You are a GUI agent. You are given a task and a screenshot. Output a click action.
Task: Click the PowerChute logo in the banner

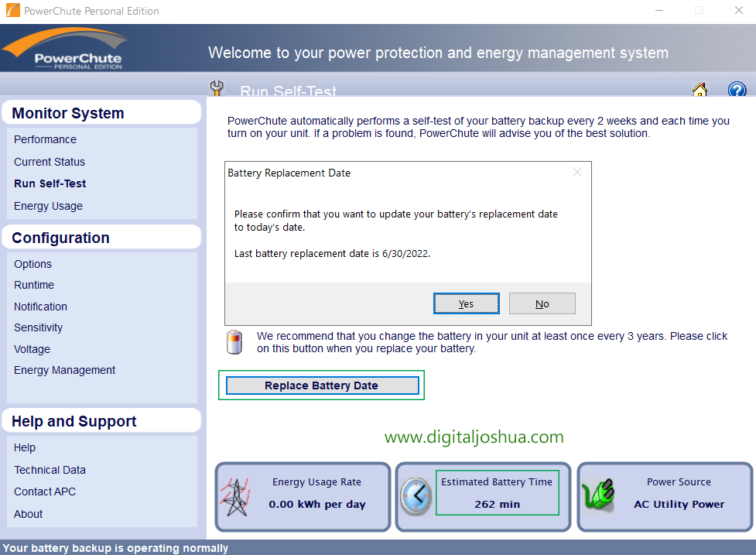(x=66, y=49)
